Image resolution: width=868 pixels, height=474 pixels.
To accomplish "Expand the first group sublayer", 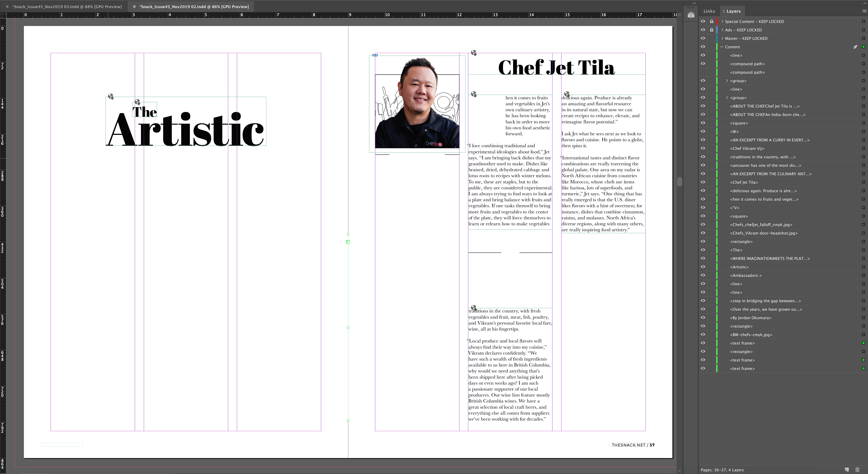I will pos(727,81).
